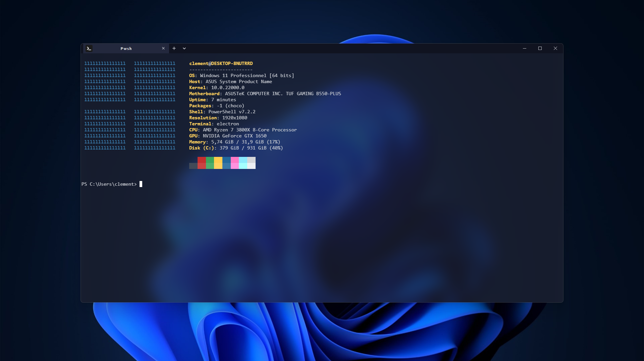Click the clement@DESKTOP-8NUTRRD header text
This screenshot has width=644, height=361.
221,63
